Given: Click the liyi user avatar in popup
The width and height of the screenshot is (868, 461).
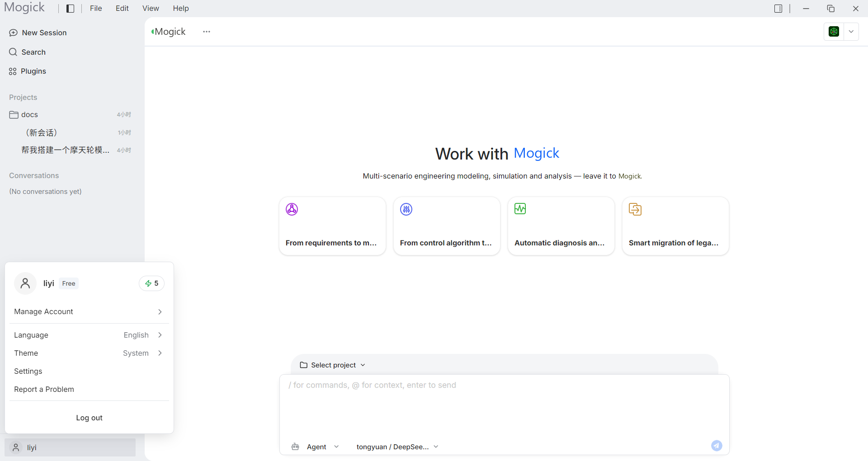Looking at the screenshot, I should coord(25,283).
